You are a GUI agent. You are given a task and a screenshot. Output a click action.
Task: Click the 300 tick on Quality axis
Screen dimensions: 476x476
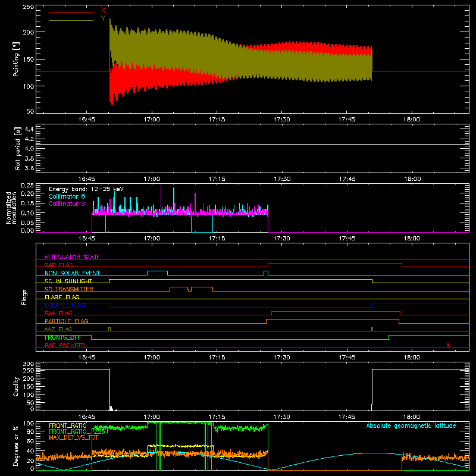[29, 364]
